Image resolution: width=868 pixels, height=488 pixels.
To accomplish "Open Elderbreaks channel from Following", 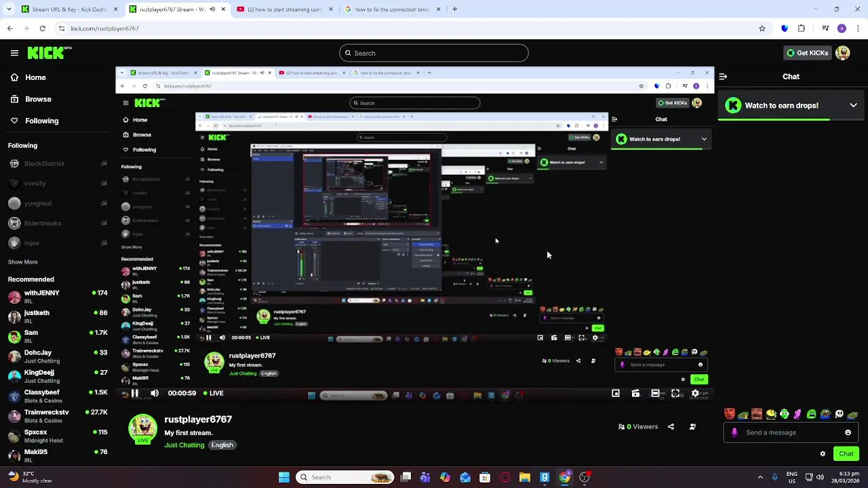I will [x=57, y=223].
